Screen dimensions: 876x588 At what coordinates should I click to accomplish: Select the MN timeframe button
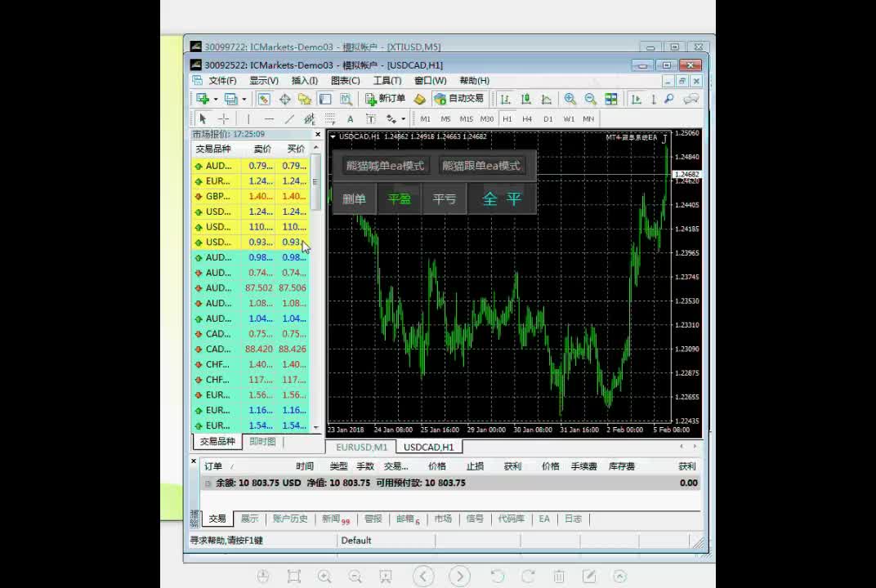(588, 119)
